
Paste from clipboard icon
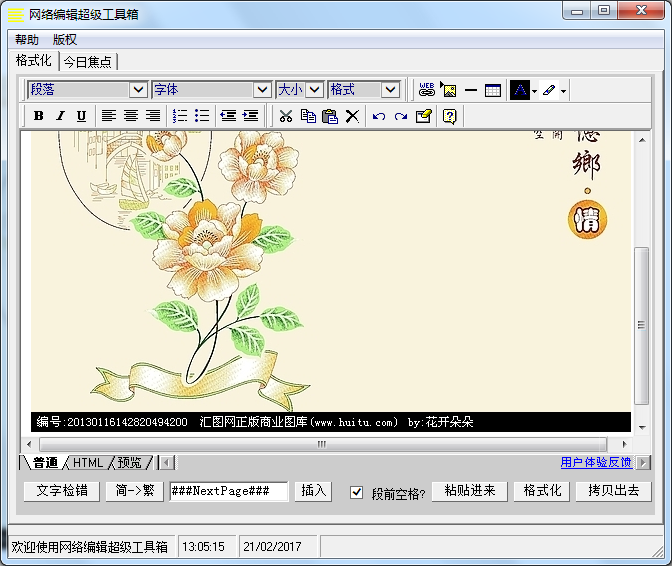[x=330, y=116]
